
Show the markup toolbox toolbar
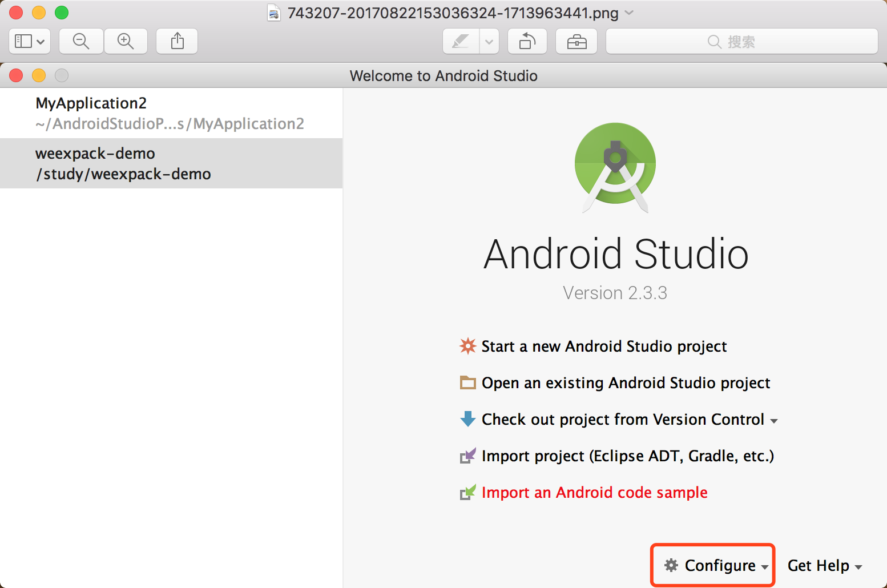pyautogui.click(x=576, y=41)
